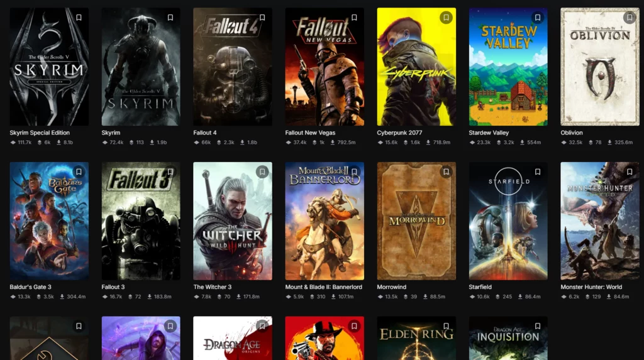Bookmark the Red Dead Redemption cowboy card
This screenshot has width=644, height=360.
354,326
